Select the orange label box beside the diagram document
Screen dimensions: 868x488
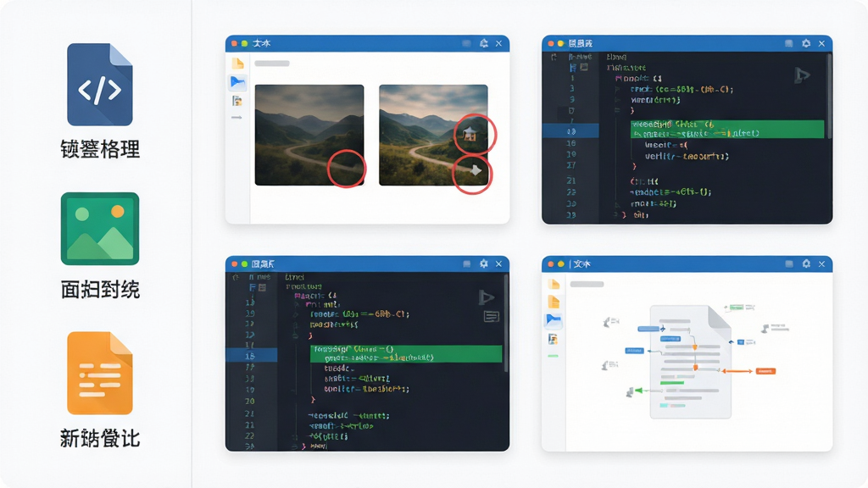[765, 371]
